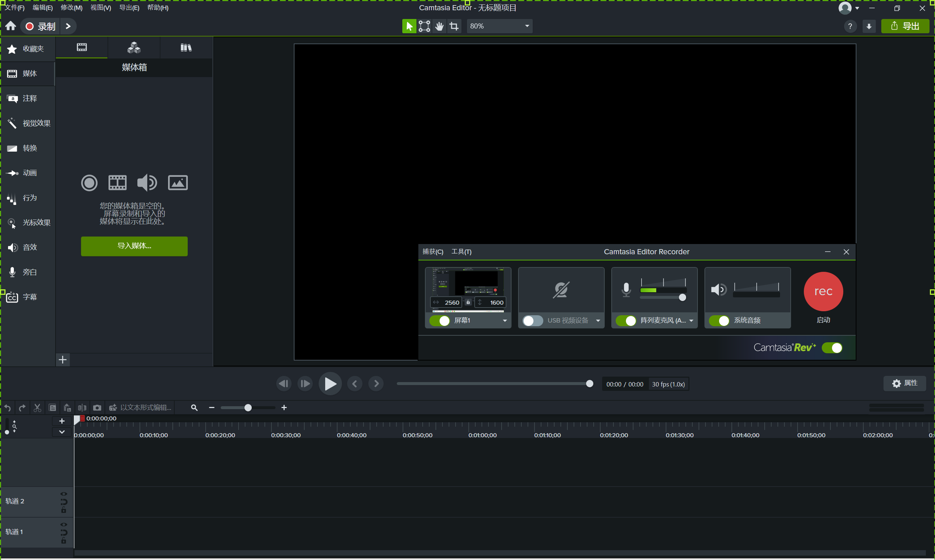Open the 注释 panel in the sidebar
The image size is (935, 560).
coord(28,99)
